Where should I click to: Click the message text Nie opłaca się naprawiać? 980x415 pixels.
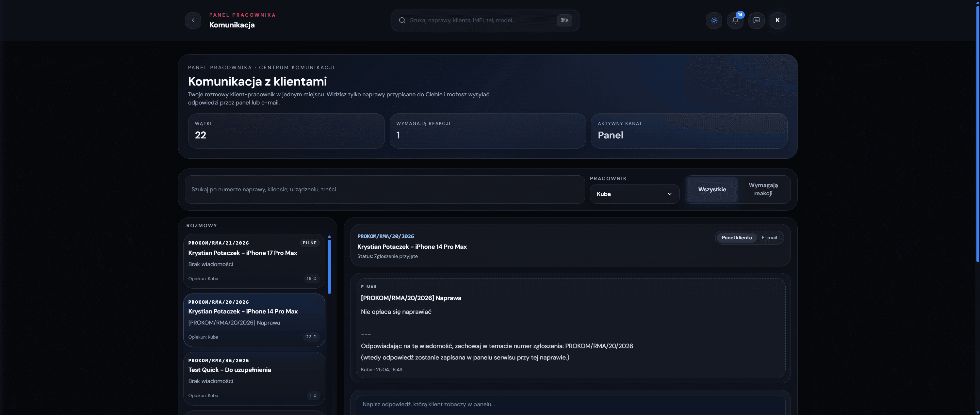point(396,312)
